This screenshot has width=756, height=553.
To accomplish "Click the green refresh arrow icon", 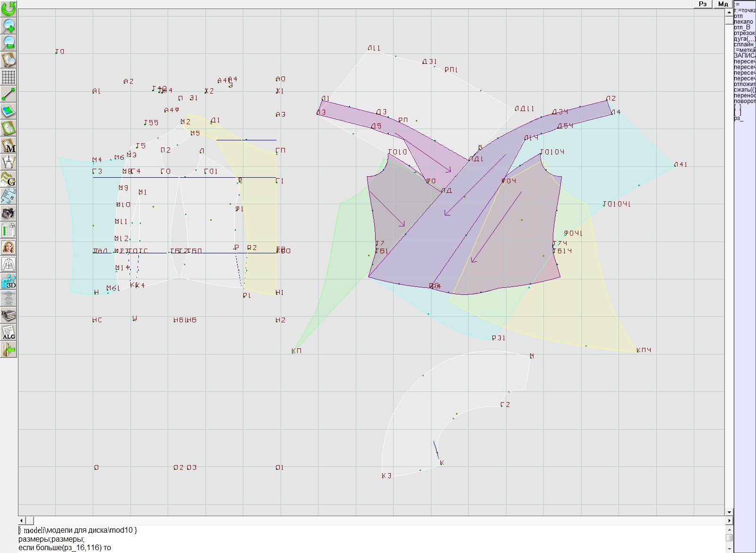I will (9, 9).
